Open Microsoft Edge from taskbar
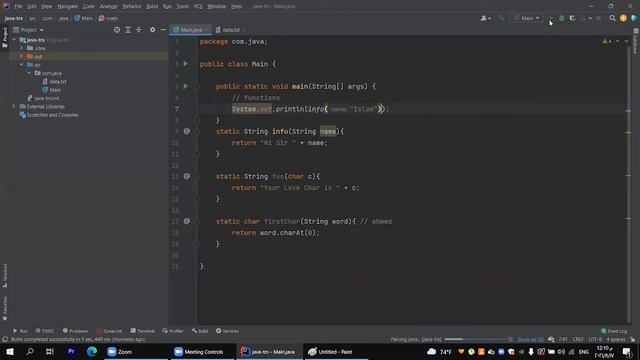This screenshot has height=360, width=640. [91, 351]
